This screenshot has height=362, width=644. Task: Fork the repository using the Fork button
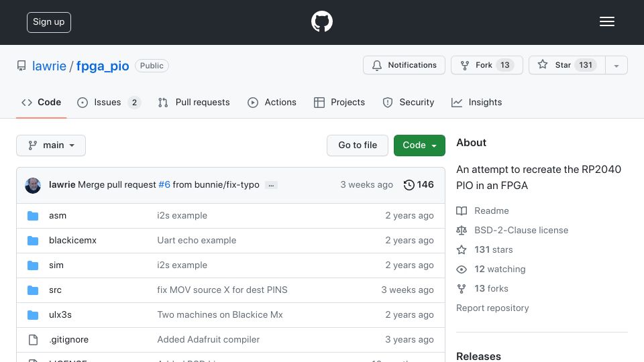click(x=487, y=65)
